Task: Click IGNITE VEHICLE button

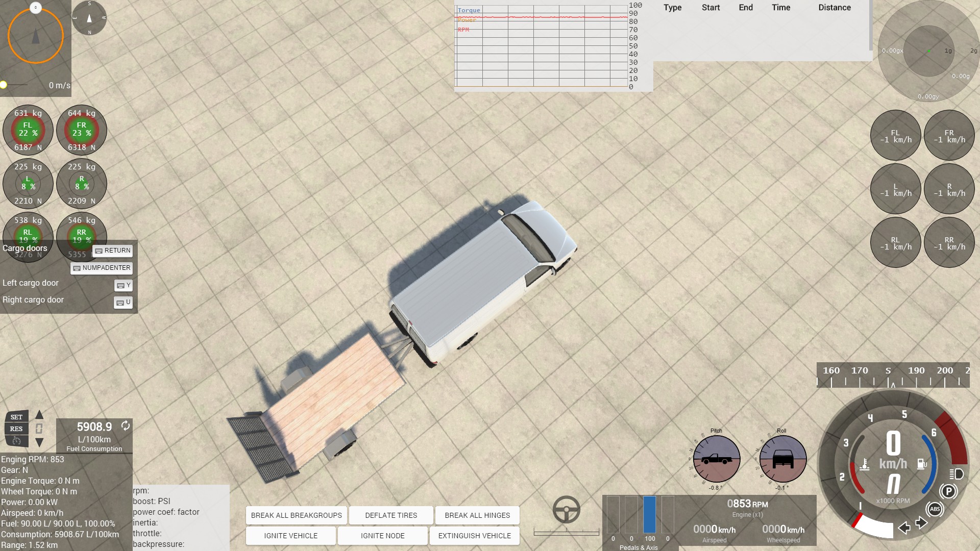Action: coord(291,536)
